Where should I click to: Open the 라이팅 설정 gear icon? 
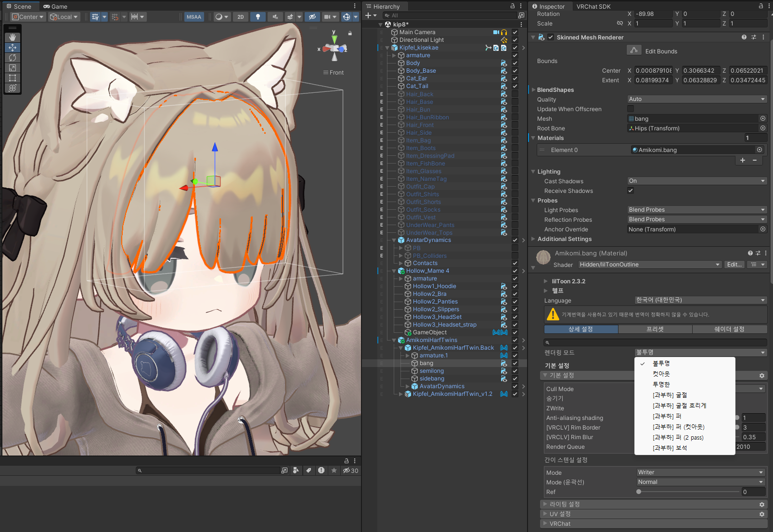[x=762, y=504]
